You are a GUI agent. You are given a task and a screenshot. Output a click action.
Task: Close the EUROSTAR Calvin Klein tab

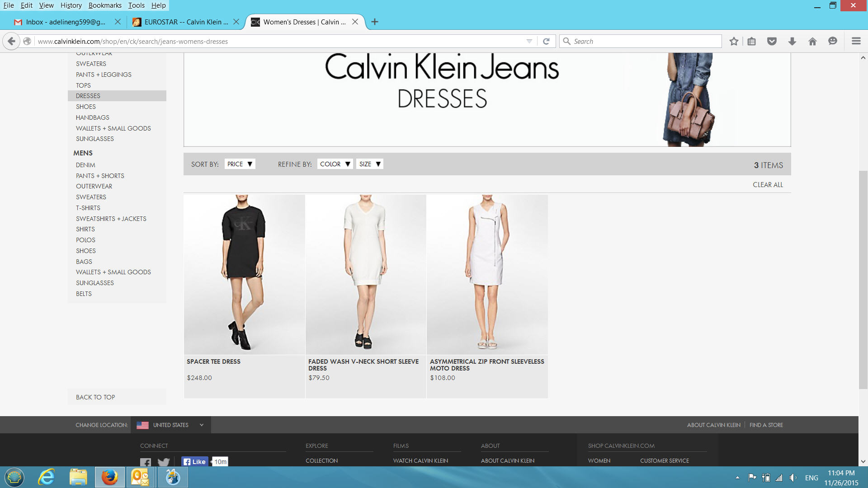point(236,22)
